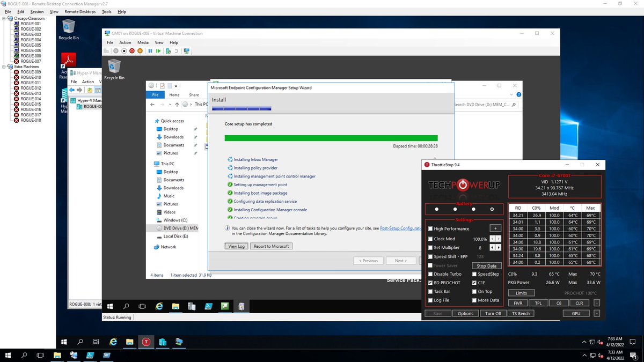This screenshot has height=362, width=644.
Task: Pause the VM using the toolbar pause icon
Action: pyautogui.click(x=150, y=51)
